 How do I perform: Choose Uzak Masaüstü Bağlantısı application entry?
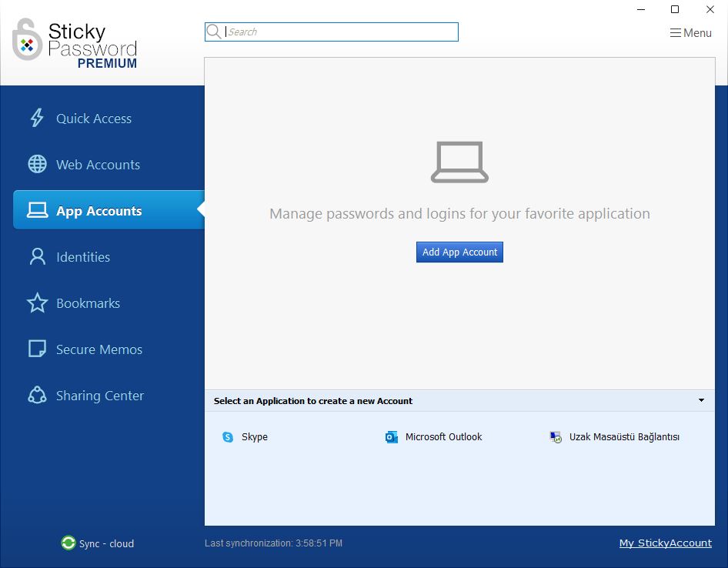[624, 437]
